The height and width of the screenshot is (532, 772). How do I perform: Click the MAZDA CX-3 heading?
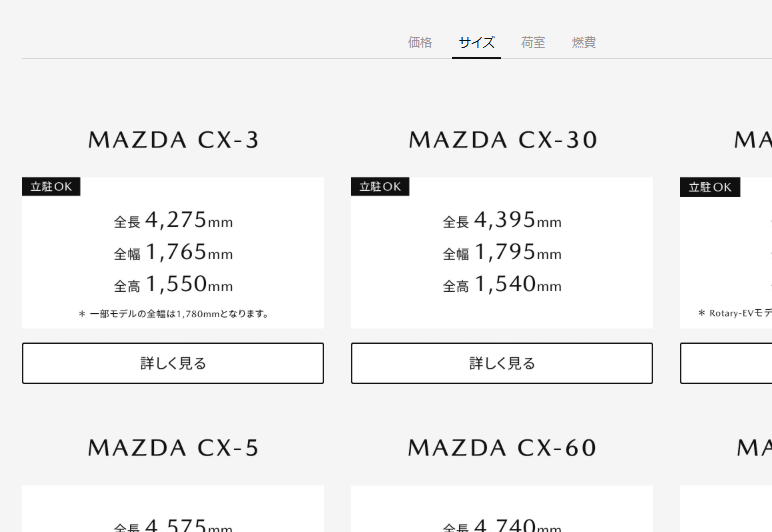[x=173, y=140]
